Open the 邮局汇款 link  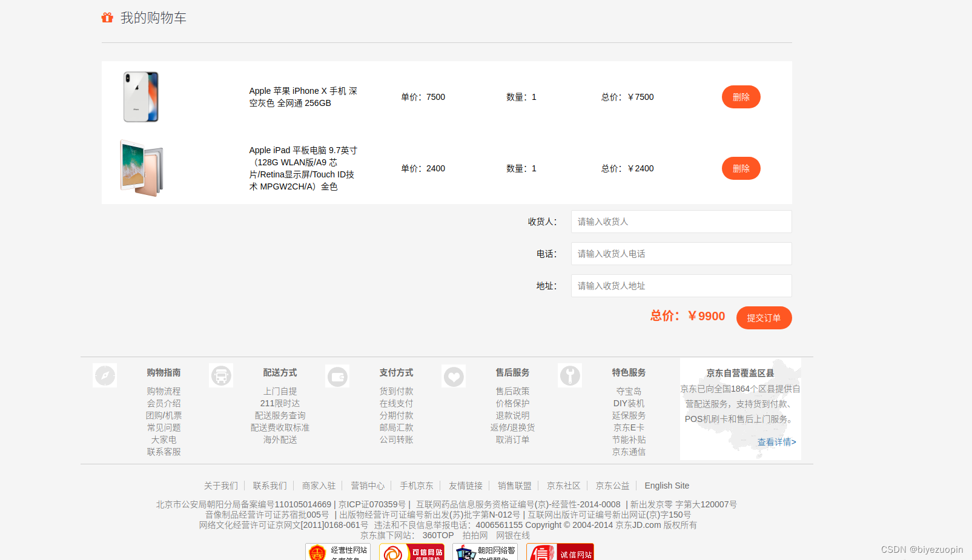coord(397,427)
